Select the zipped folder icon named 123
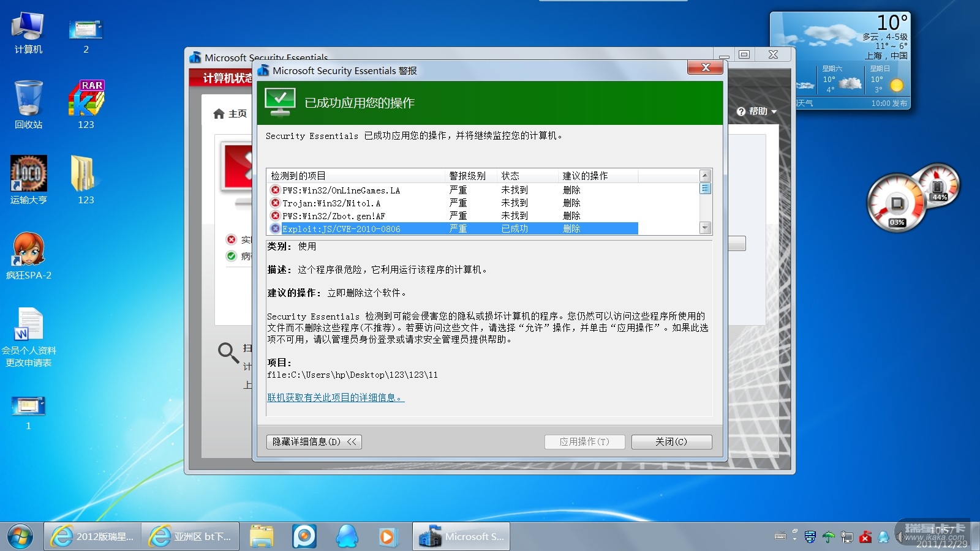The image size is (980, 551). pyautogui.click(x=86, y=180)
